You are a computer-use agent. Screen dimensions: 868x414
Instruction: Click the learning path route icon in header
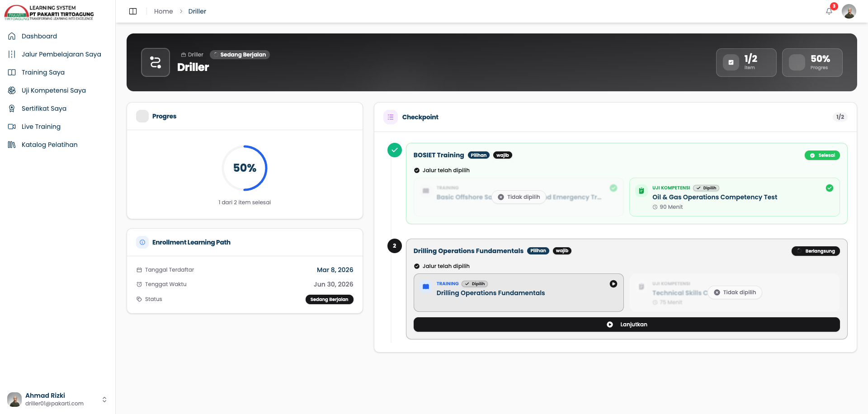[x=156, y=62]
